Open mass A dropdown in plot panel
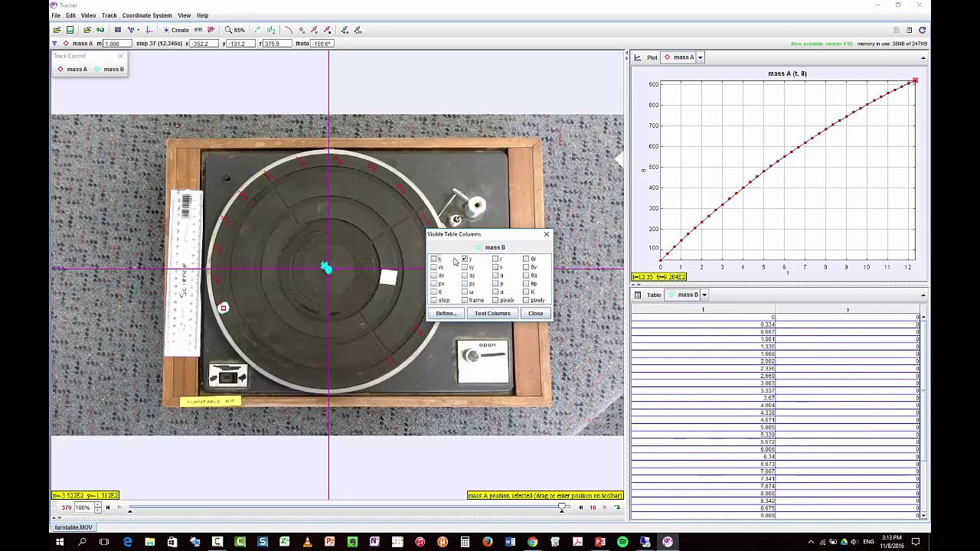The image size is (980, 551). pos(700,57)
